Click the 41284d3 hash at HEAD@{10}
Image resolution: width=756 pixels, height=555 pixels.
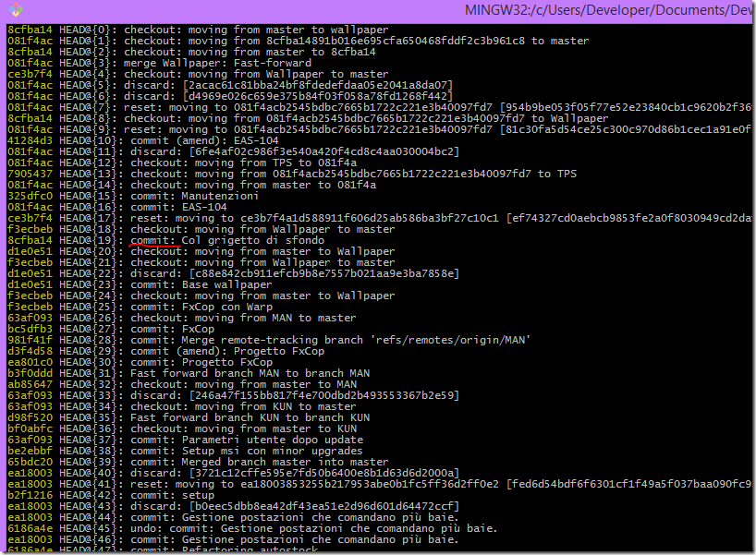(30, 140)
